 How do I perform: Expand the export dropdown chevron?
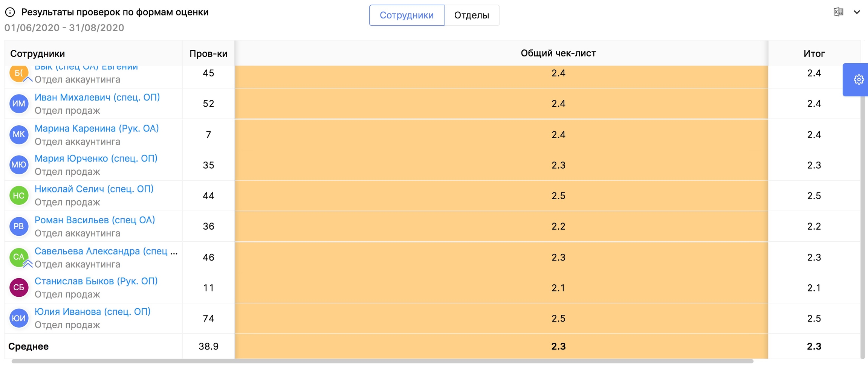pyautogui.click(x=857, y=12)
